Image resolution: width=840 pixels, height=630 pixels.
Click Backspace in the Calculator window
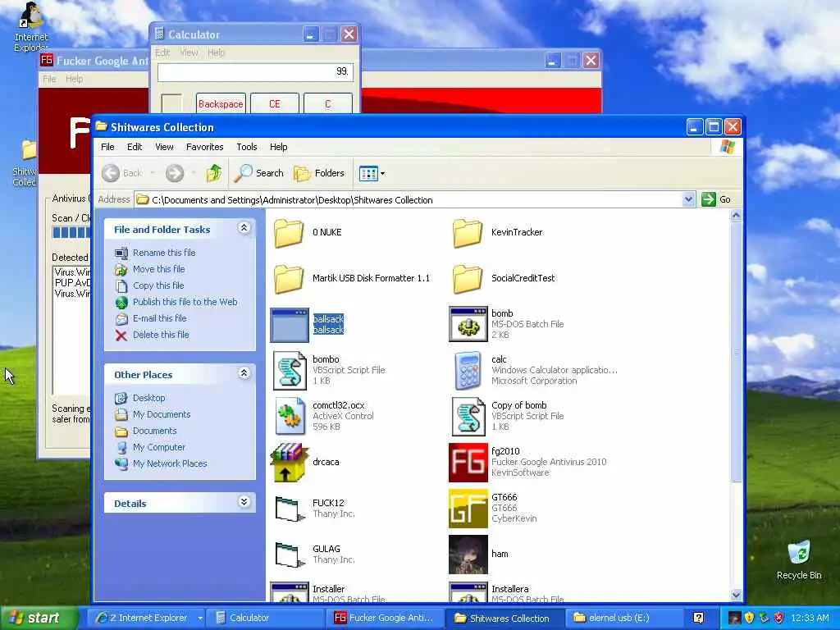coord(221,104)
